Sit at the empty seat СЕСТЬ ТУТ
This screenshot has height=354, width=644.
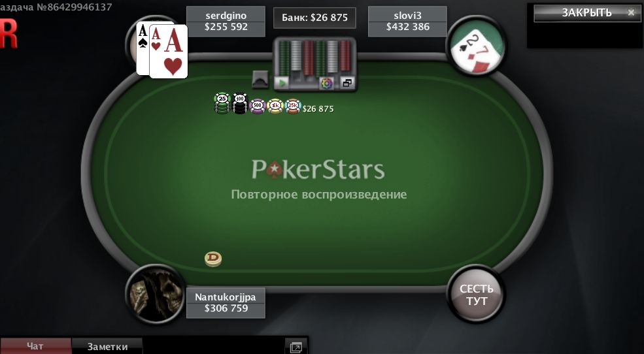click(475, 294)
